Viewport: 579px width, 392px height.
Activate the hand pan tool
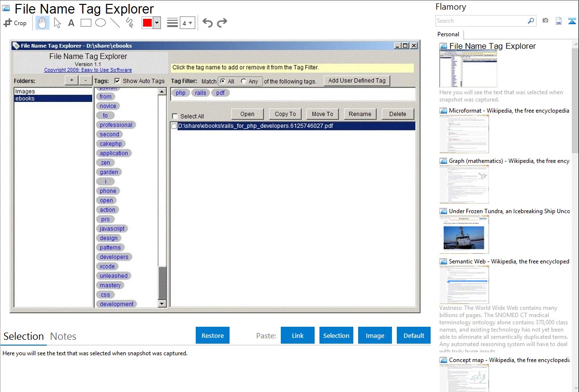pyautogui.click(x=43, y=23)
